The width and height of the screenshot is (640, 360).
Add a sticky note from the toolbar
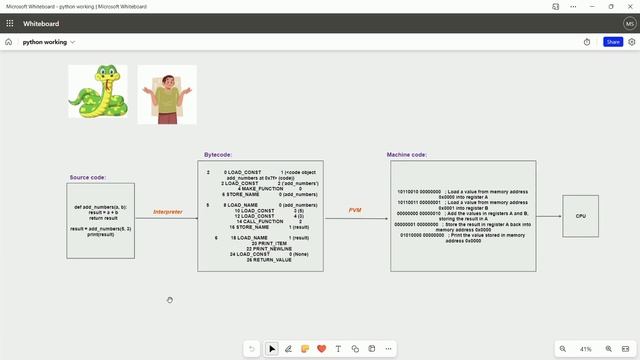pyautogui.click(x=305, y=349)
